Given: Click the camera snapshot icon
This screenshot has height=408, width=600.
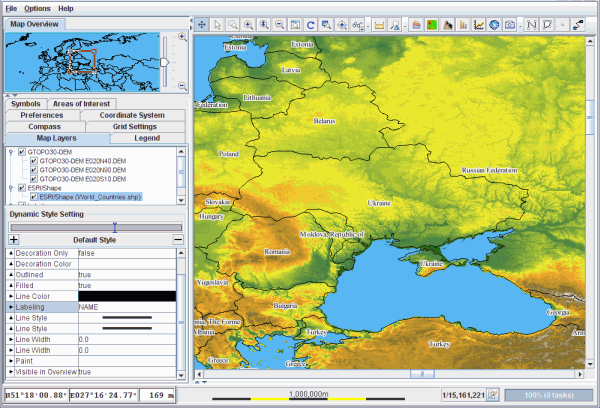Looking at the screenshot, I should [510, 23].
